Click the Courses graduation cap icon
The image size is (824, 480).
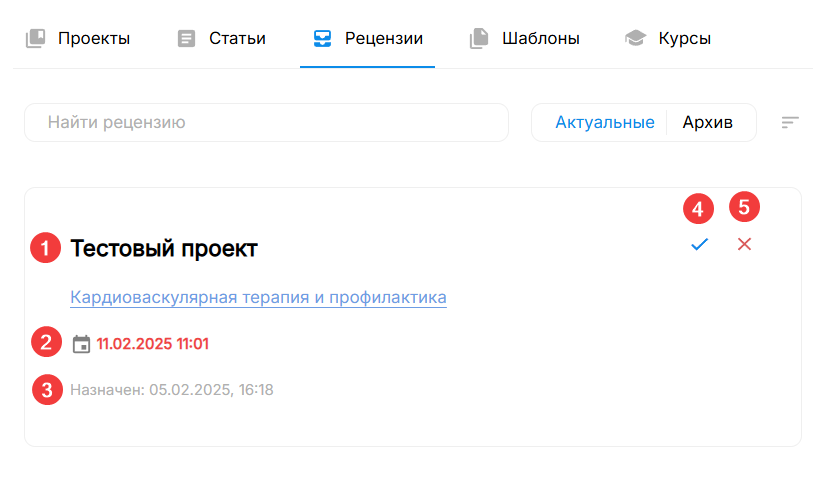coord(635,38)
